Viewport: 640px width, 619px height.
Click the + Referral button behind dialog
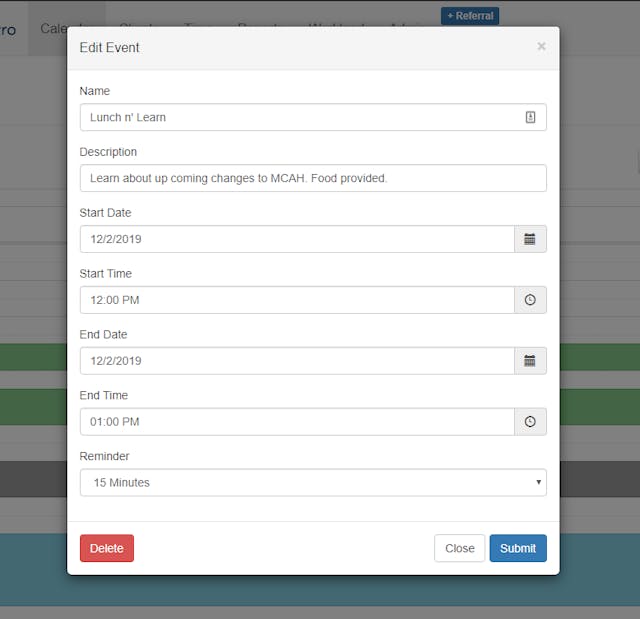pos(470,16)
